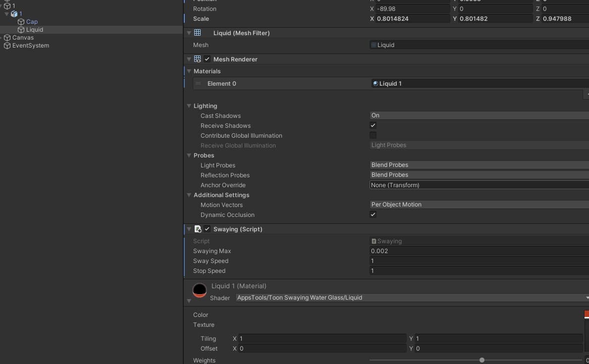The width and height of the screenshot is (589, 364).
Task: Select the Liquid object in hierarchy
Action: tap(34, 30)
